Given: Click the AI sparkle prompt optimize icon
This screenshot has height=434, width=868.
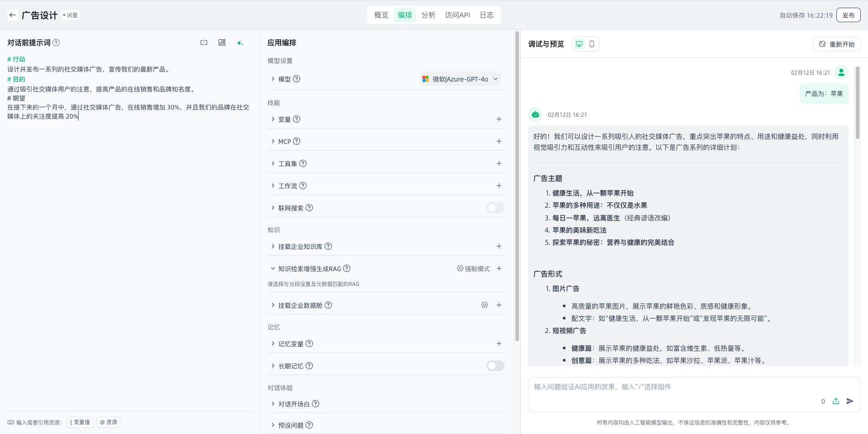Looking at the screenshot, I should 240,43.
